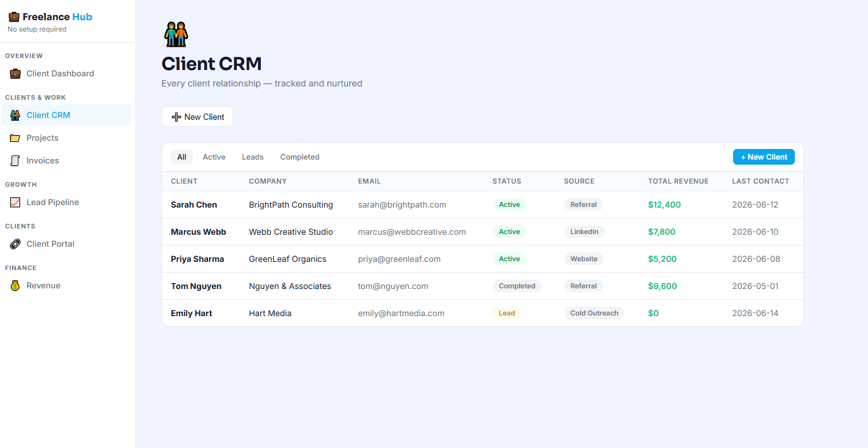Navigate to Client Portal
Viewport: 868px width, 448px height.
click(x=67, y=244)
